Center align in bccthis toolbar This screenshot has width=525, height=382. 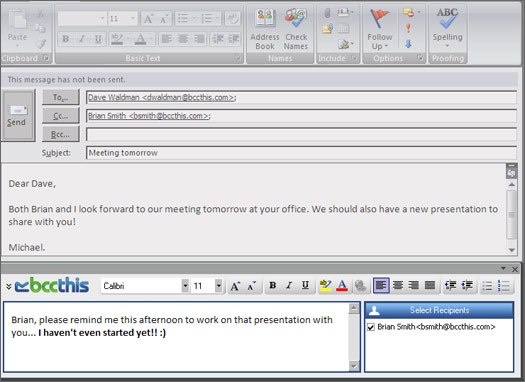coord(397,285)
